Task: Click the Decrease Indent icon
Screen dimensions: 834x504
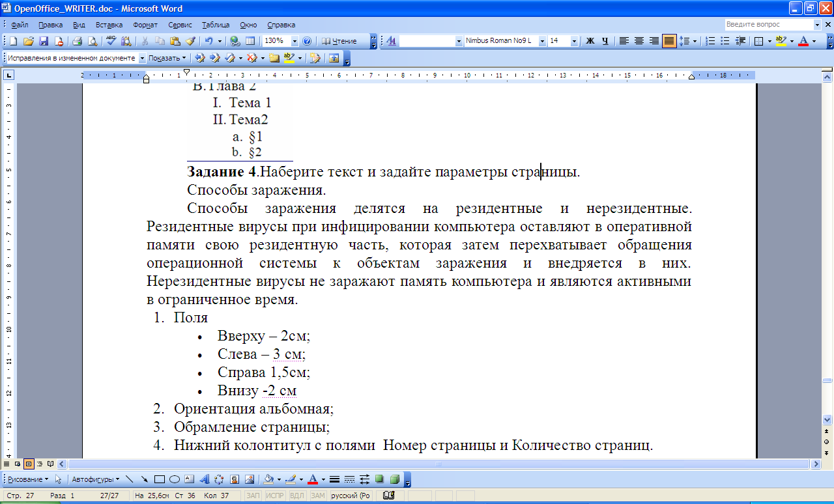Action: tap(740, 41)
